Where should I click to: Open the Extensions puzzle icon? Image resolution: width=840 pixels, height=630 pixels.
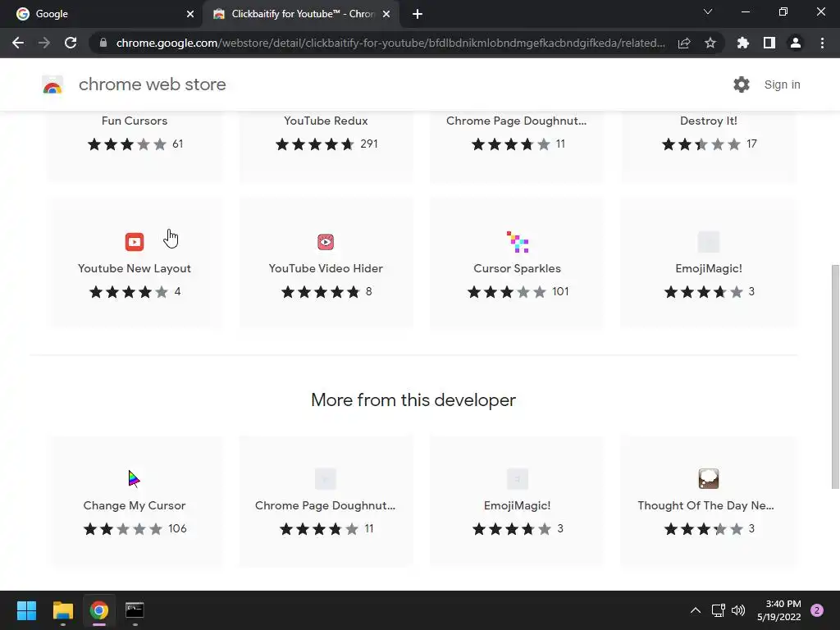(x=743, y=43)
